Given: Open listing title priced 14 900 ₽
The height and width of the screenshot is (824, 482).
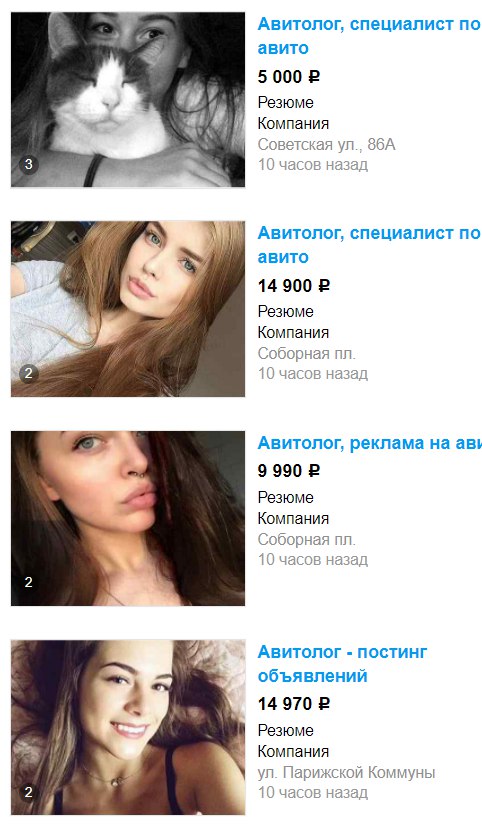Looking at the screenshot, I should 369,245.
